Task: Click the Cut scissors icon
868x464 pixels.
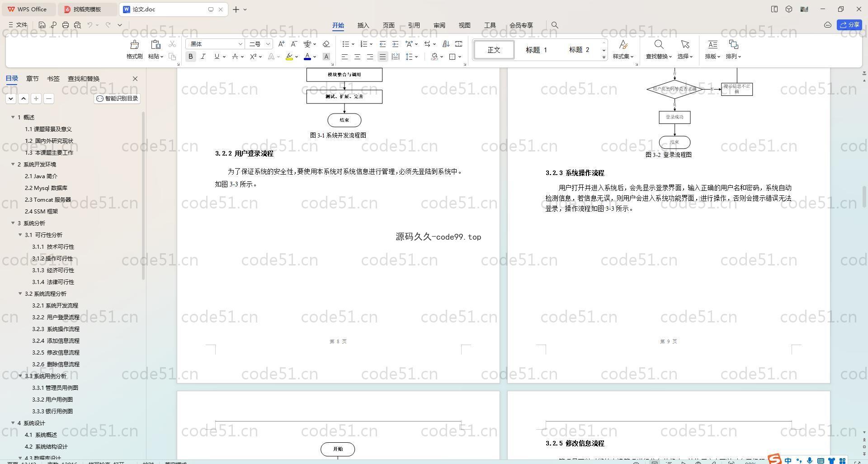Action: [172, 44]
